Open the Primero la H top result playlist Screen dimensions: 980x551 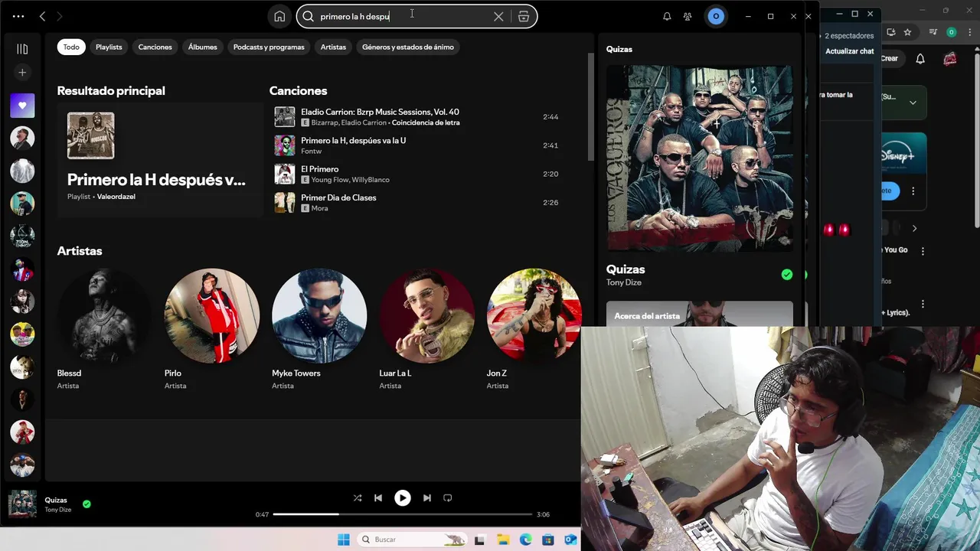(160, 159)
